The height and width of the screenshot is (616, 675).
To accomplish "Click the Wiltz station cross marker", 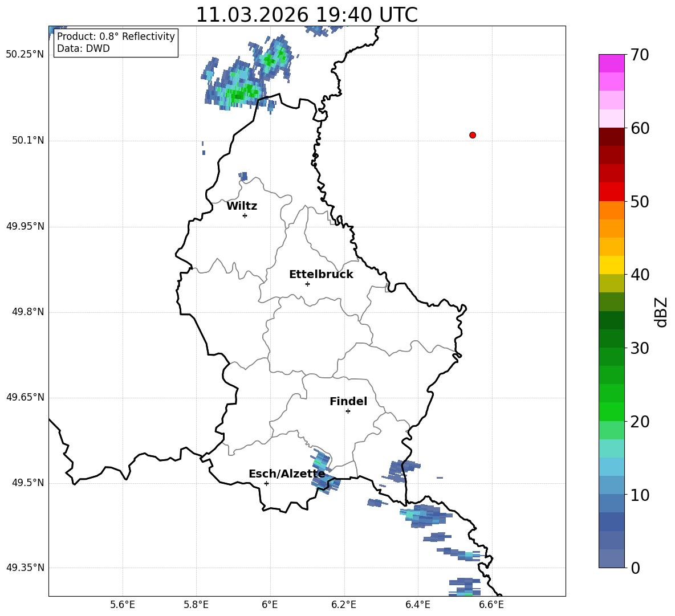I will 245,216.
